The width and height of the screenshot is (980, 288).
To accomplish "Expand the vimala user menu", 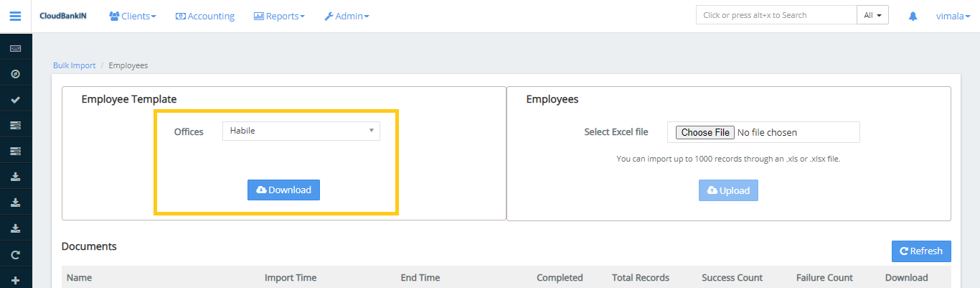I will pyautogui.click(x=953, y=16).
